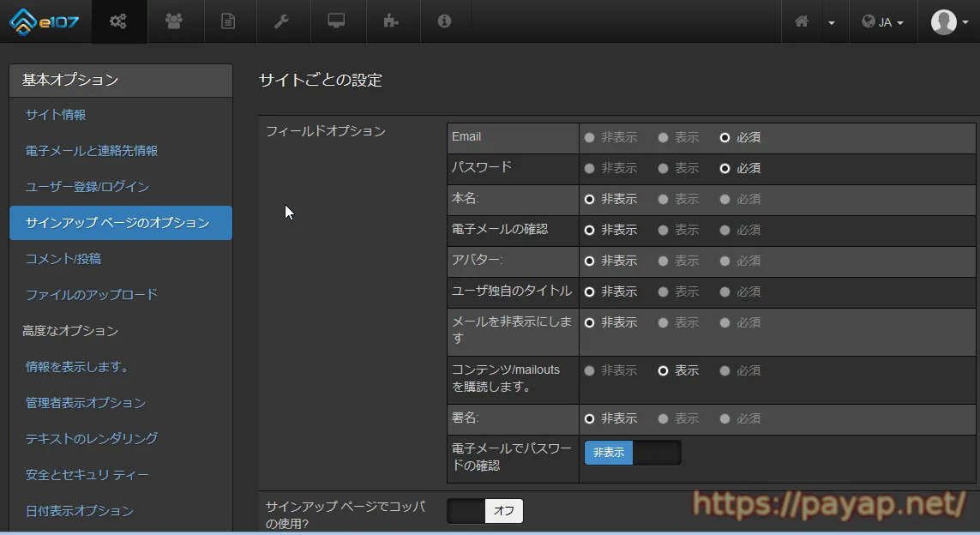Click the home icon in navbar
This screenshot has width=980, height=535.
(802, 22)
